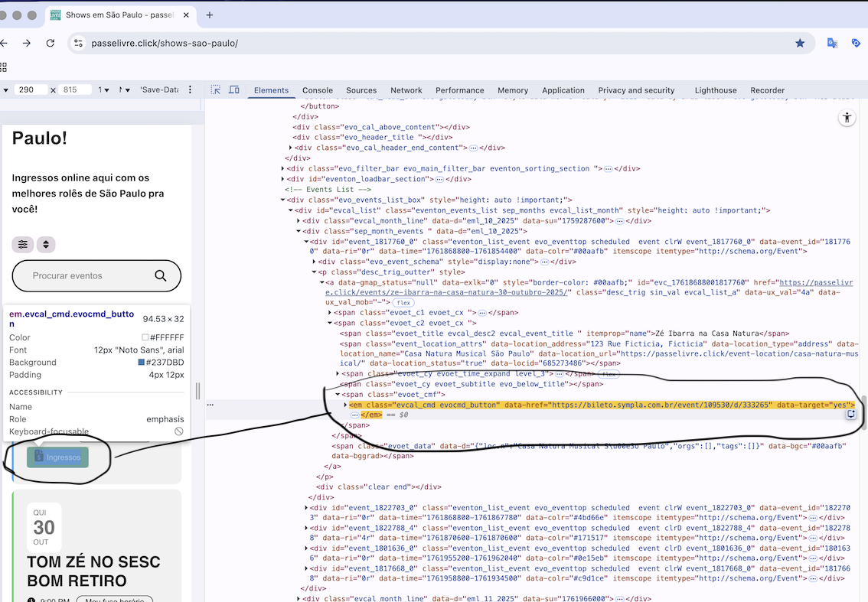Expand the evo_filter_bar div node
Screen dimensions: 868x602
[x=283, y=168]
